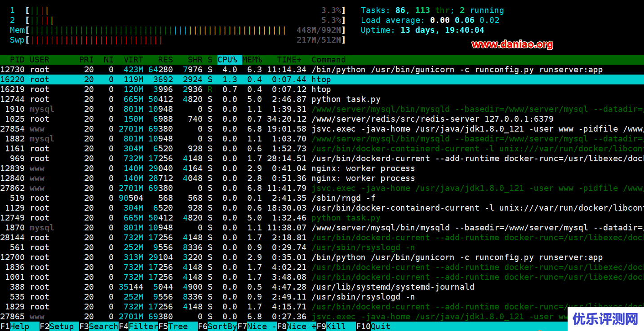Screen dimensions: 644x331
Task: Click F10 Quit in bottom bar
Action: click(x=373, y=327)
